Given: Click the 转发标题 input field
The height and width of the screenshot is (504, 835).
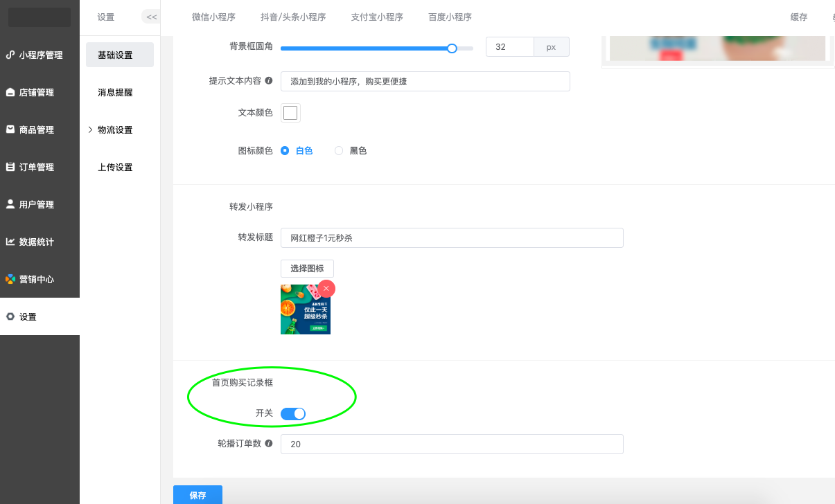Looking at the screenshot, I should [x=452, y=237].
